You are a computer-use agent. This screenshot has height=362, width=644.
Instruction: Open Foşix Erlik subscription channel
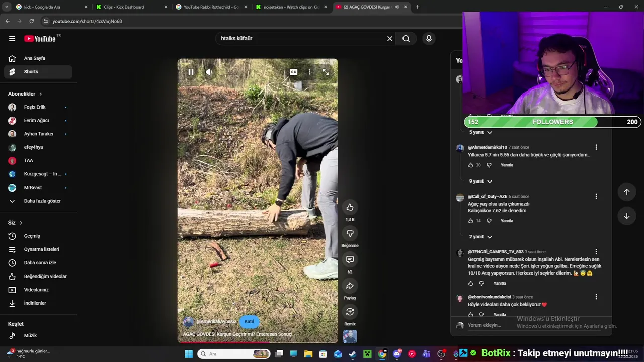coord(38,107)
